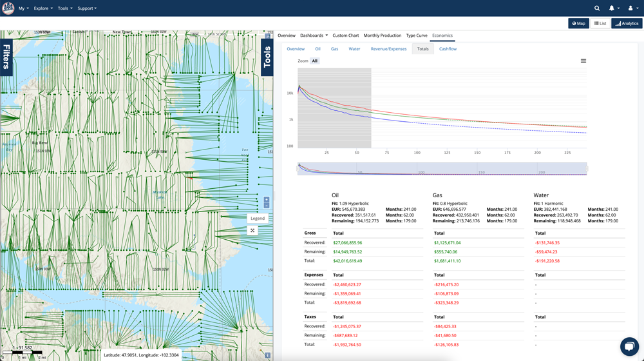
Task: Open the live chat bubble icon
Action: click(629, 346)
